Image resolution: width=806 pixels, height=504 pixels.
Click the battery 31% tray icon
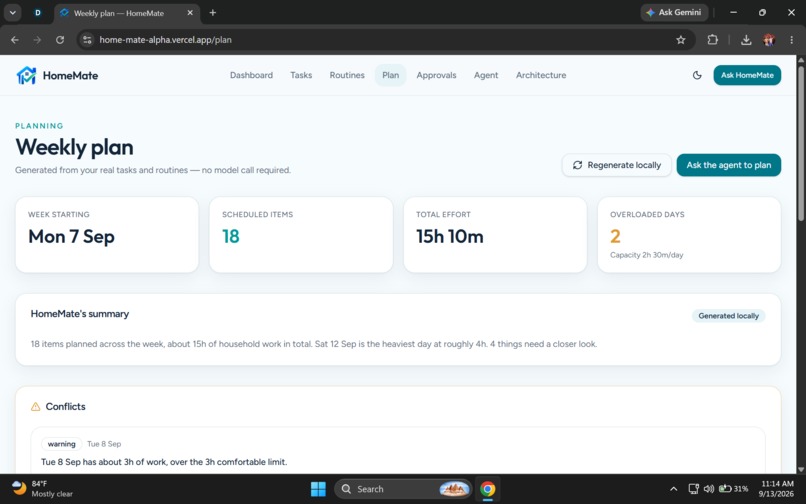tap(733, 489)
